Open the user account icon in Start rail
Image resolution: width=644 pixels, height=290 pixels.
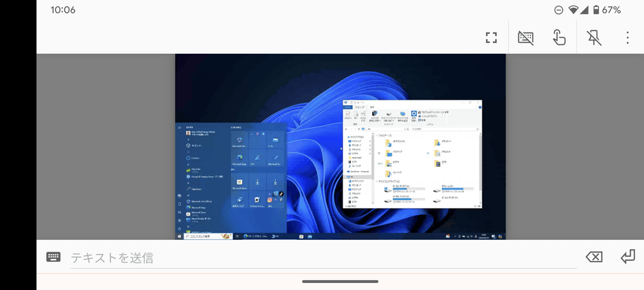click(179, 196)
